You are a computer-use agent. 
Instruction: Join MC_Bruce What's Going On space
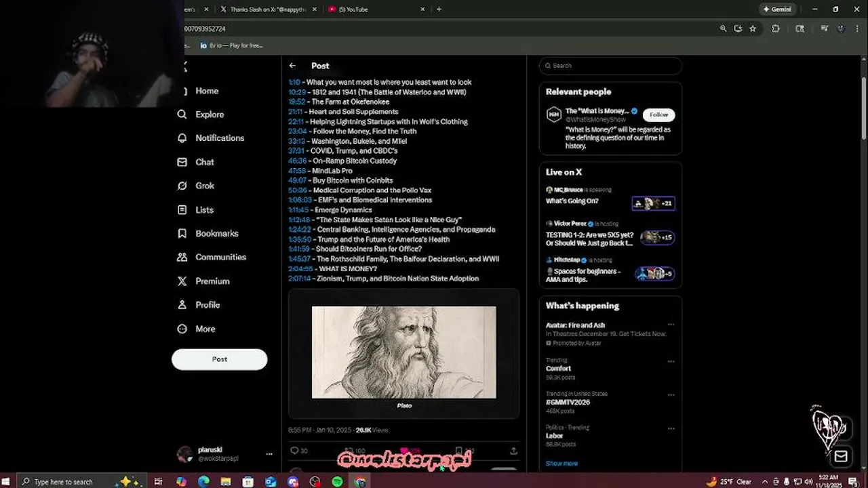610,197
